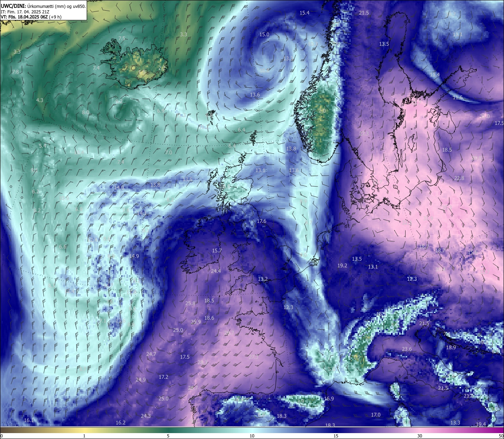Click the 'IT: Fim. 17. 04. 2025 21Z' line
The image size is (504, 439).
tap(25, 12)
